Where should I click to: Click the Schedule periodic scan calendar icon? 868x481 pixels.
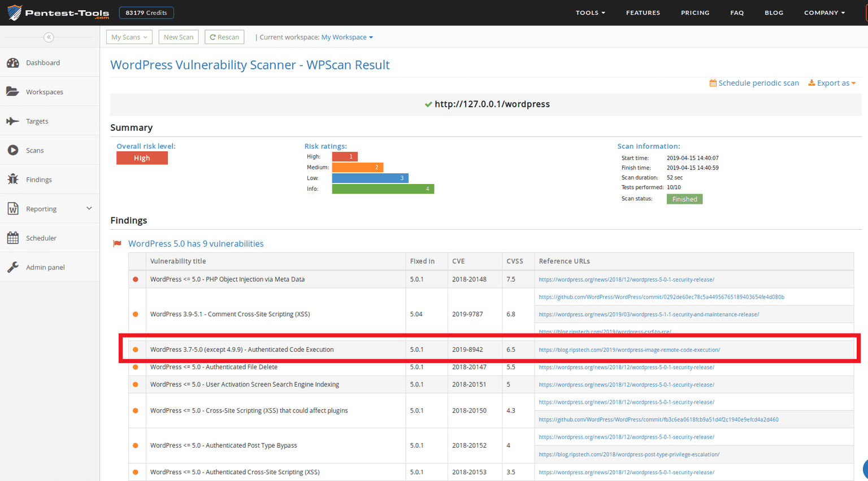click(713, 83)
